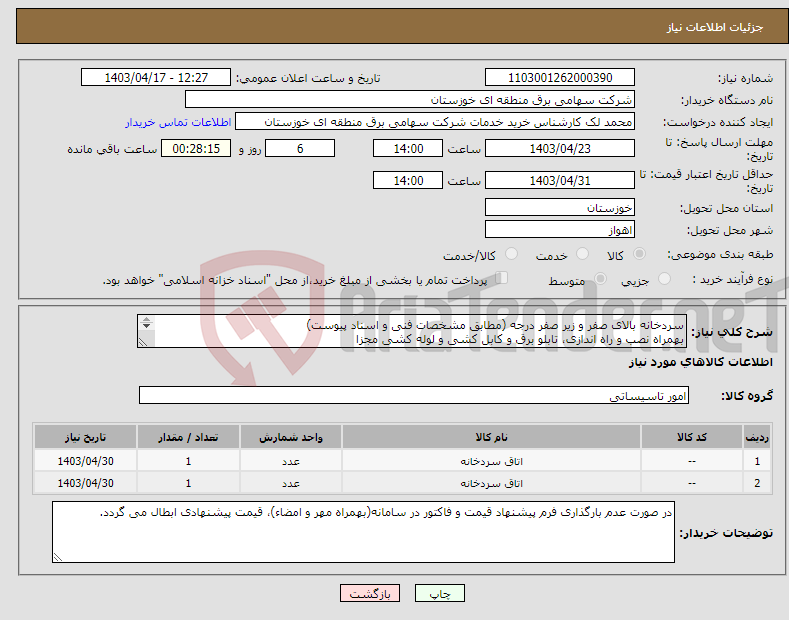Click the گروه کالا field امور تاسیساتی
Viewport: 789px width, 620px height.
414,396
